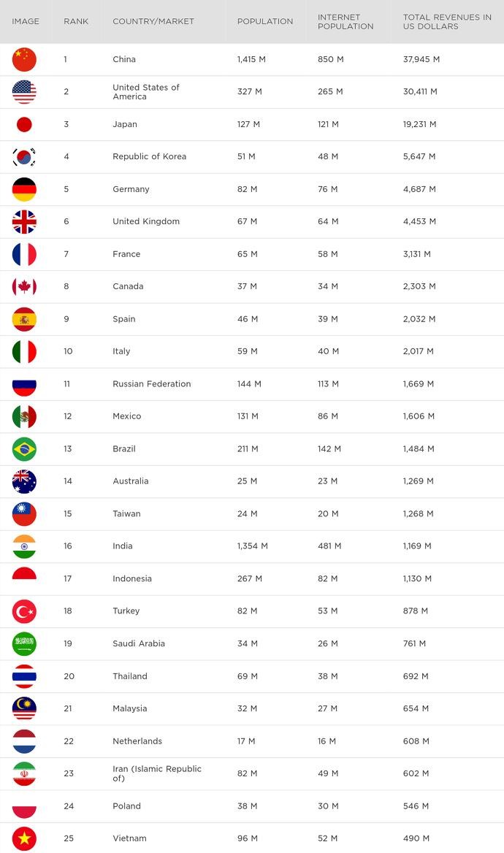
Task: Sort by the RANK column header
Action: [x=76, y=21]
